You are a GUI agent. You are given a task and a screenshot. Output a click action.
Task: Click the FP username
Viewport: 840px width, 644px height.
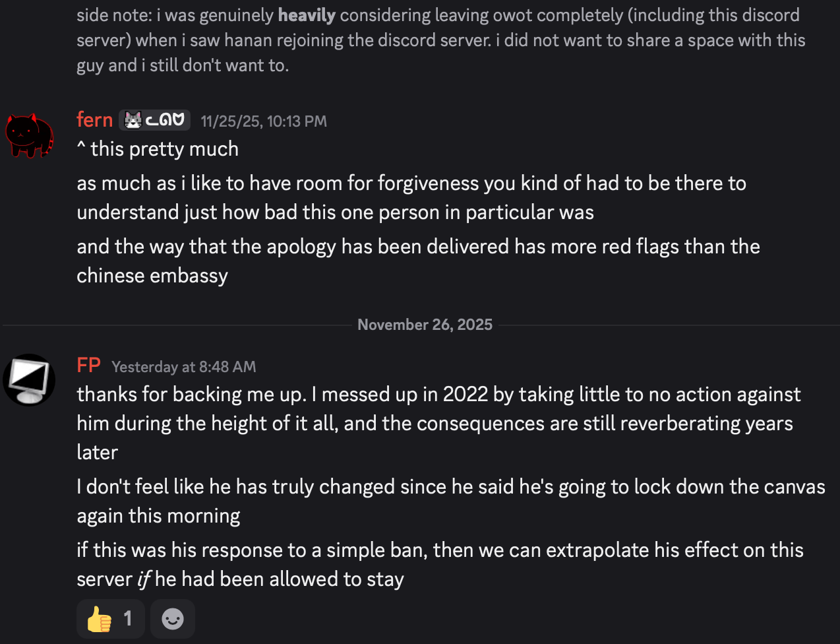(88, 365)
